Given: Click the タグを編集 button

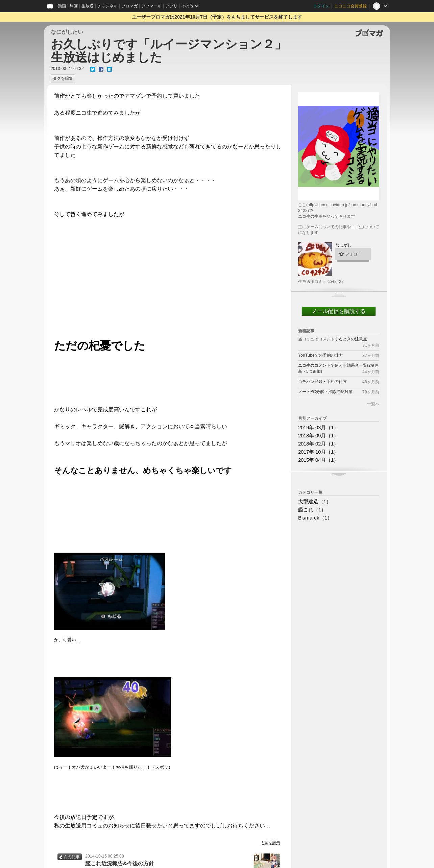Looking at the screenshot, I should point(63,78).
